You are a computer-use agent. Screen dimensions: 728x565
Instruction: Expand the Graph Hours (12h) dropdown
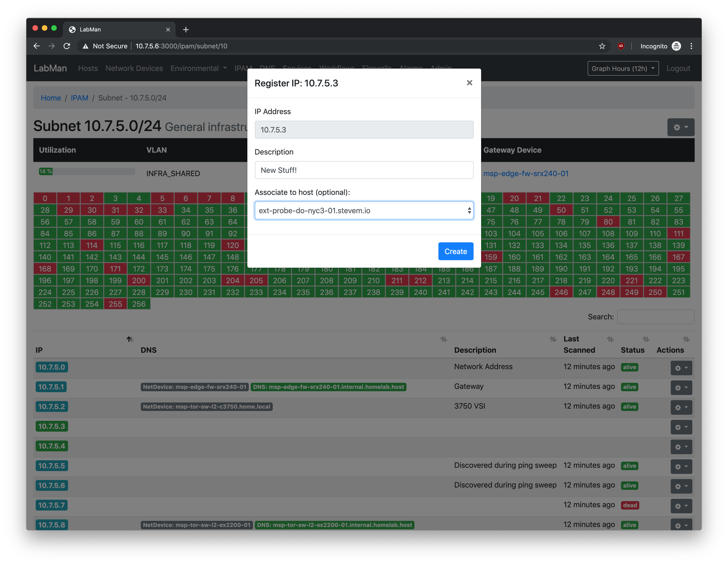[623, 68]
